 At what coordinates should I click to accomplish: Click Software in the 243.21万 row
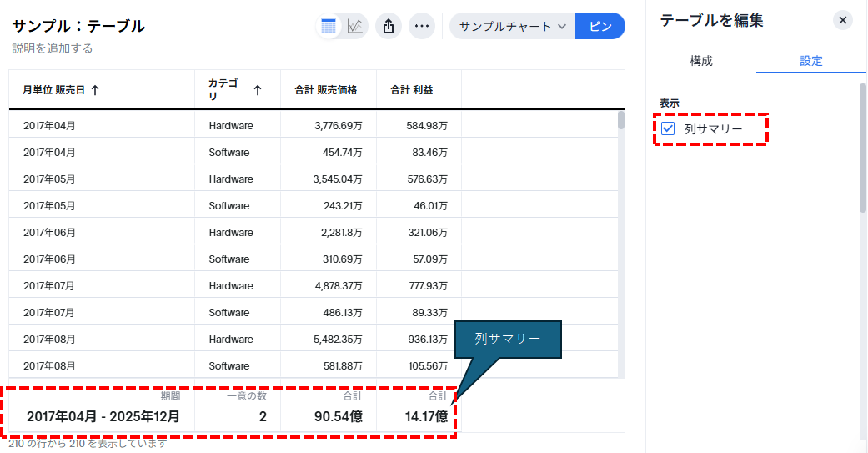point(229,205)
